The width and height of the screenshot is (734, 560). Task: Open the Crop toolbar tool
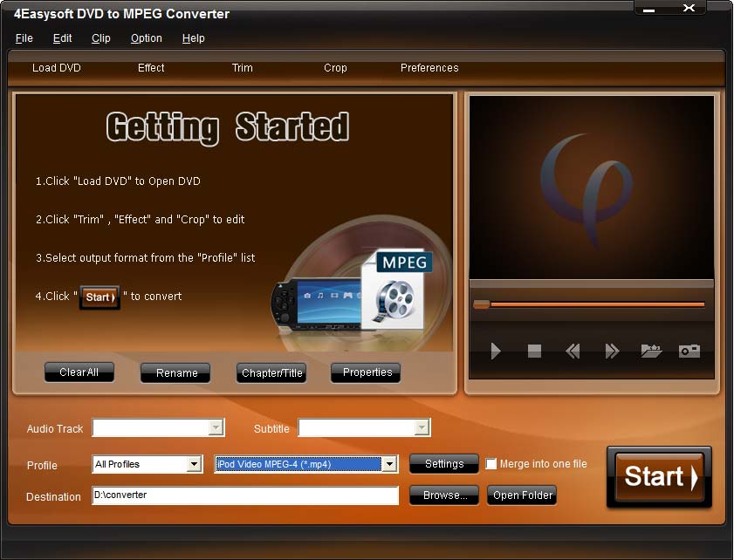pyautogui.click(x=335, y=68)
